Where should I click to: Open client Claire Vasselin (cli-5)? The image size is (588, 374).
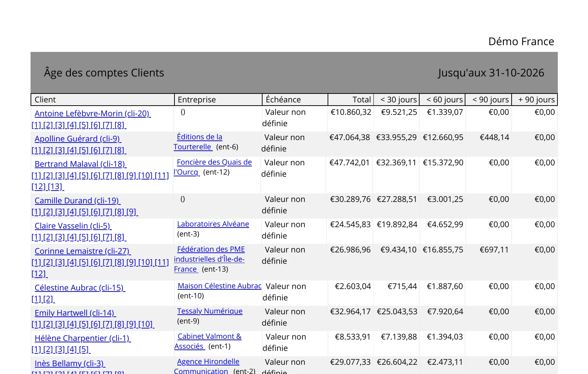[x=73, y=226]
